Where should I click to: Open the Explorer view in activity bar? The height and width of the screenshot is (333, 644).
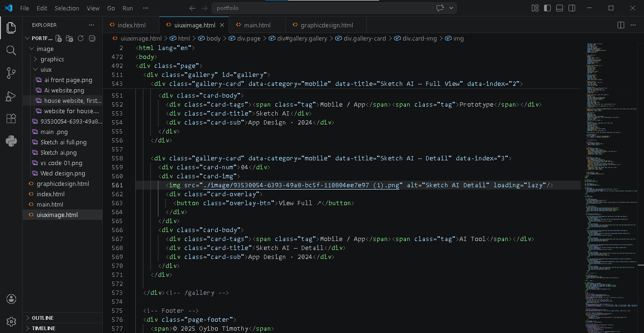pos(11,27)
